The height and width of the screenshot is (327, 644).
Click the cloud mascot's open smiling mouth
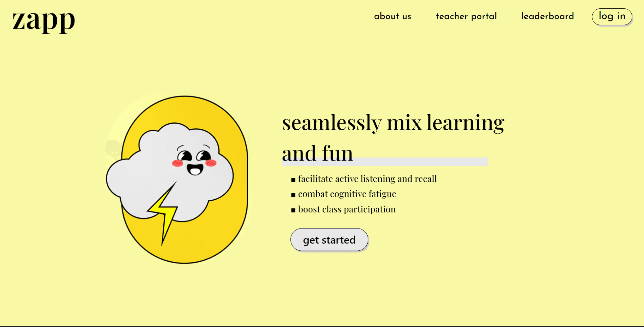(x=195, y=170)
